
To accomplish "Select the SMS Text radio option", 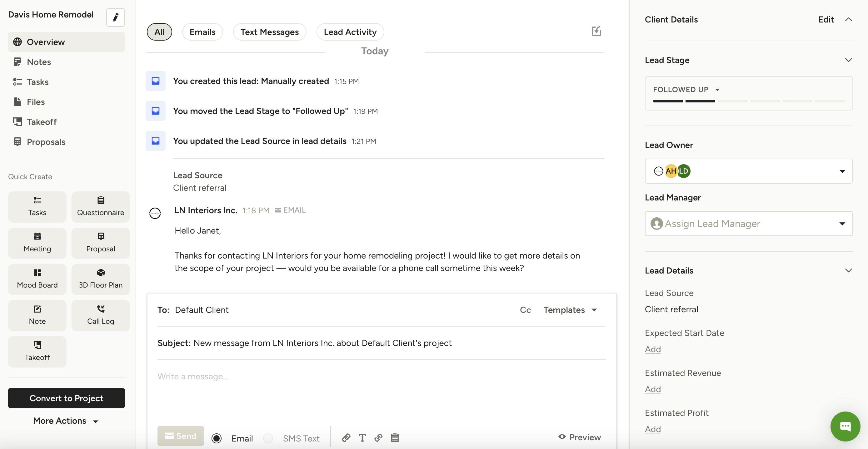I will click(268, 438).
